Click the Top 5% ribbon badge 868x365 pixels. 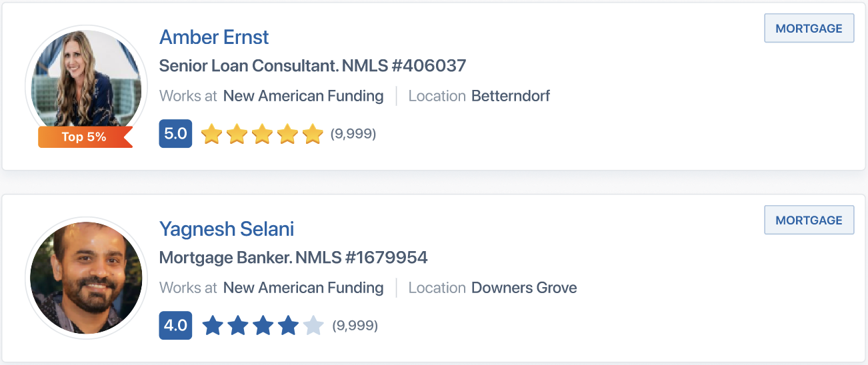point(85,137)
